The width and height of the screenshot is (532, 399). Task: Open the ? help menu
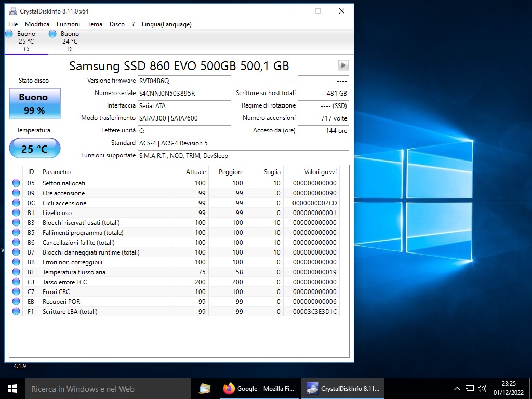click(134, 24)
